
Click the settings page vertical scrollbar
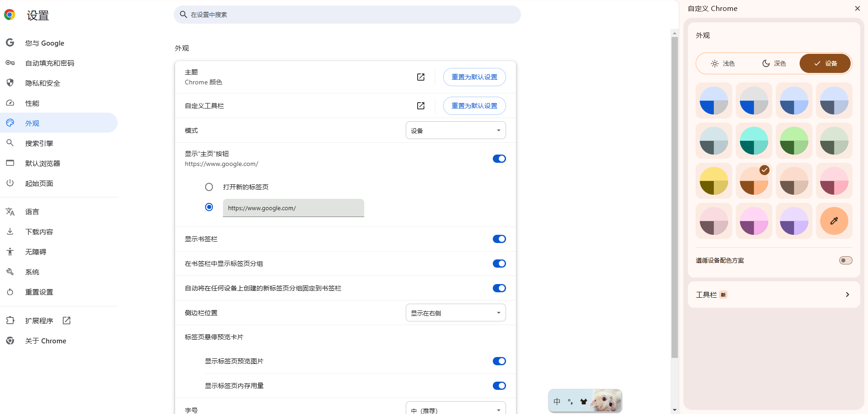tap(675, 197)
